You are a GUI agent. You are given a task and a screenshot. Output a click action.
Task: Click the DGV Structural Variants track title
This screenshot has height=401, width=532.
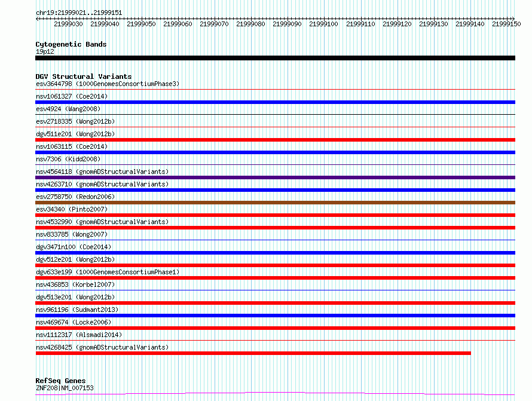[84, 76]
